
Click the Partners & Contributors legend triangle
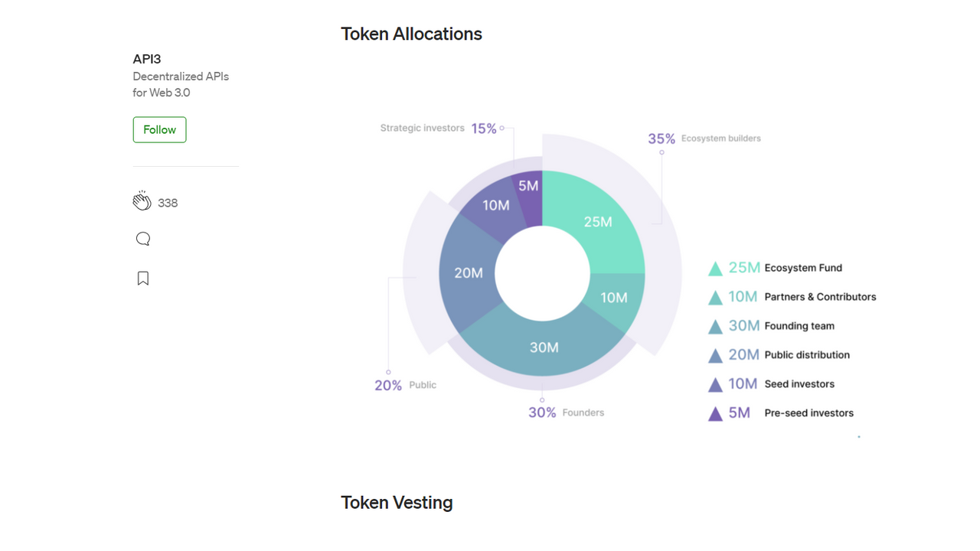715,298
